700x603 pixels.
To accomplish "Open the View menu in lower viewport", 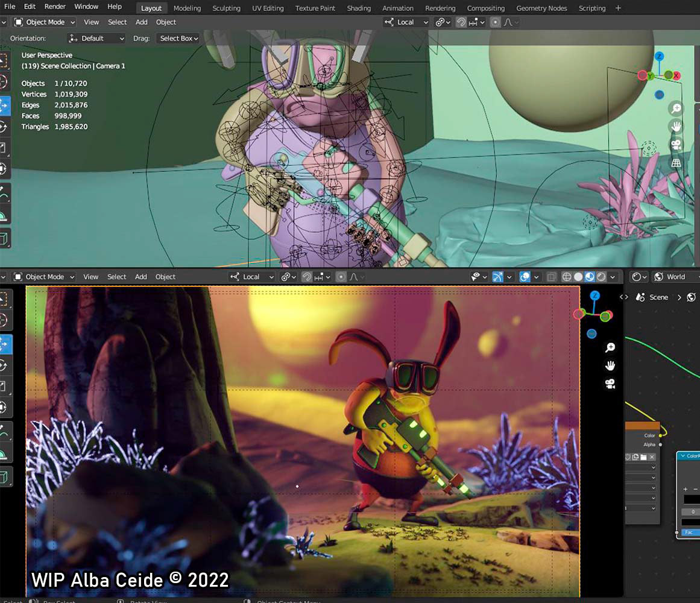I will click(90, 277).
